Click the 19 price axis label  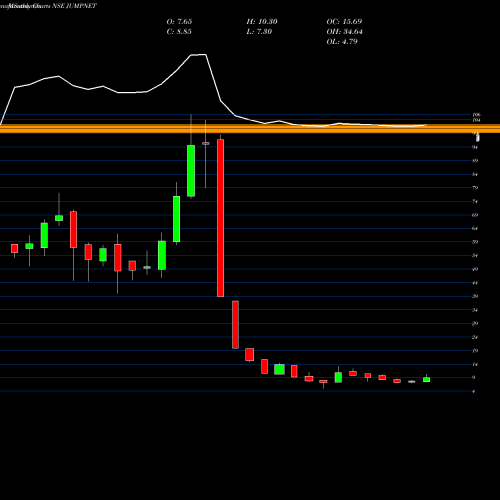point(475,351)
